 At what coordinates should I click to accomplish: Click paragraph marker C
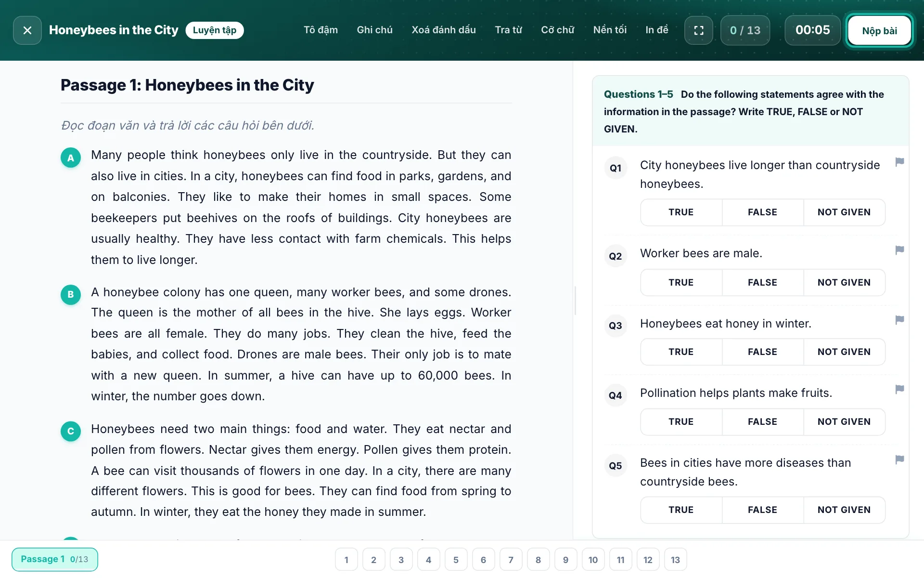71,431
